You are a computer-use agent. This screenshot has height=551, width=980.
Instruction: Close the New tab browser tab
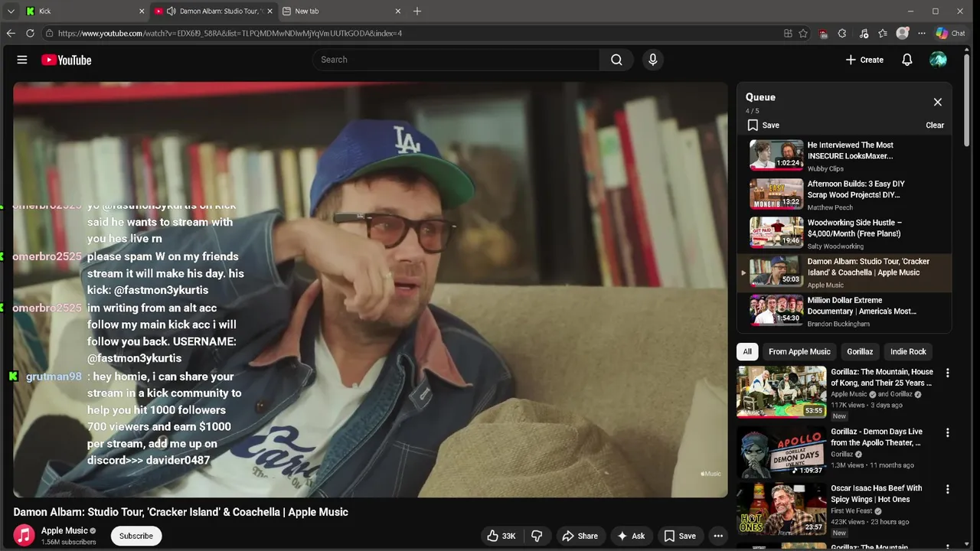(397, 11)
